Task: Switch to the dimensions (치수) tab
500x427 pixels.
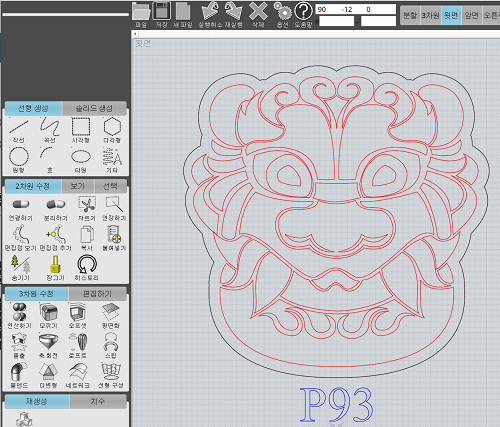Action: pyautogui.click(x=98, y=401)
